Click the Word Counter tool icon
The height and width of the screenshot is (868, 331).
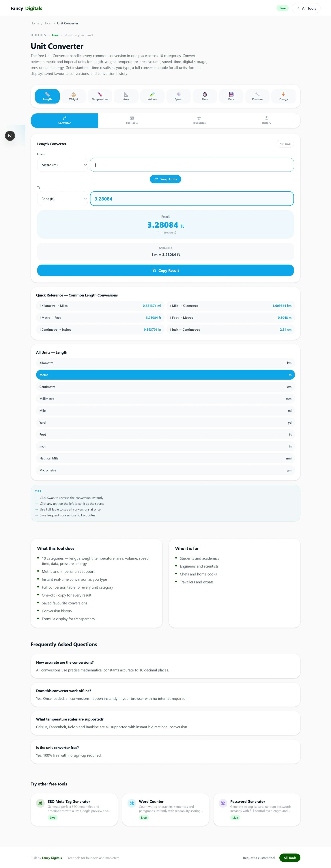[x=132, y=803]
